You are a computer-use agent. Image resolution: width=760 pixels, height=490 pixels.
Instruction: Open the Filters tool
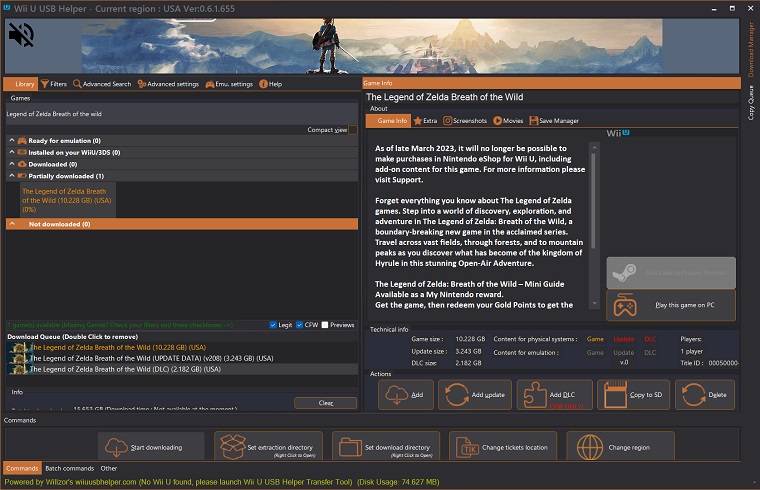[54, 84]
